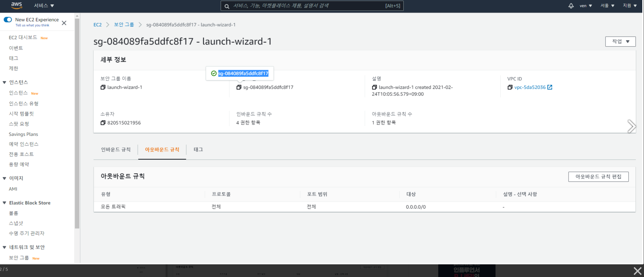Viewport: 644px width, 277px height.
Task: Click the 대상 column header
Action: (x=411, y=194)
